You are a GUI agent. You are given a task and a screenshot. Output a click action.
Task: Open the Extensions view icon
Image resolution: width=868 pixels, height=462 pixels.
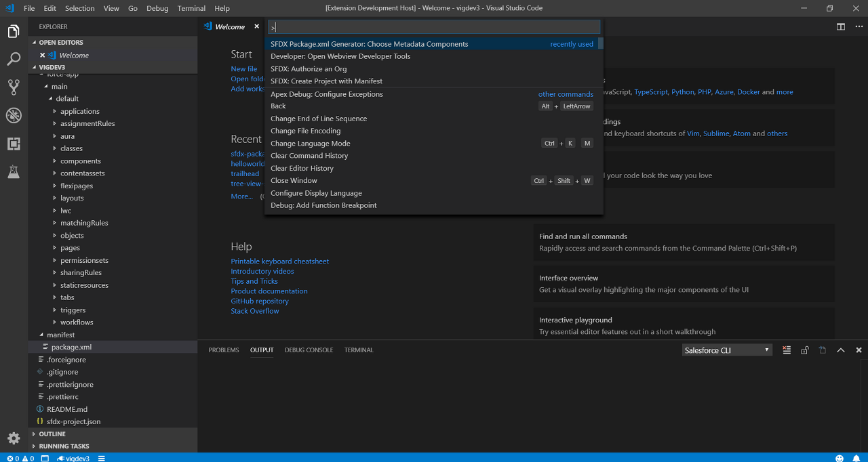14,144
